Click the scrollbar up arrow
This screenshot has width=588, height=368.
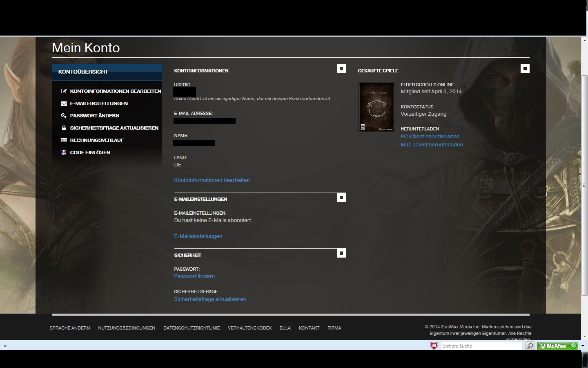[584, 40]
